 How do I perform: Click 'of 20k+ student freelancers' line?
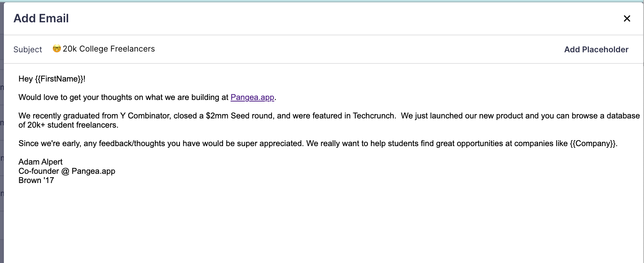pyautogui.click(x=68, y=125)
